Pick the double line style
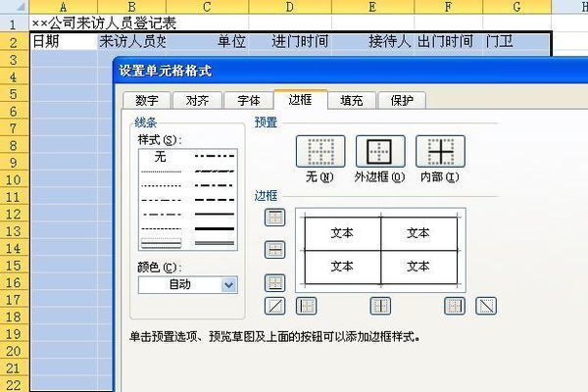 [x=216, y=241]
